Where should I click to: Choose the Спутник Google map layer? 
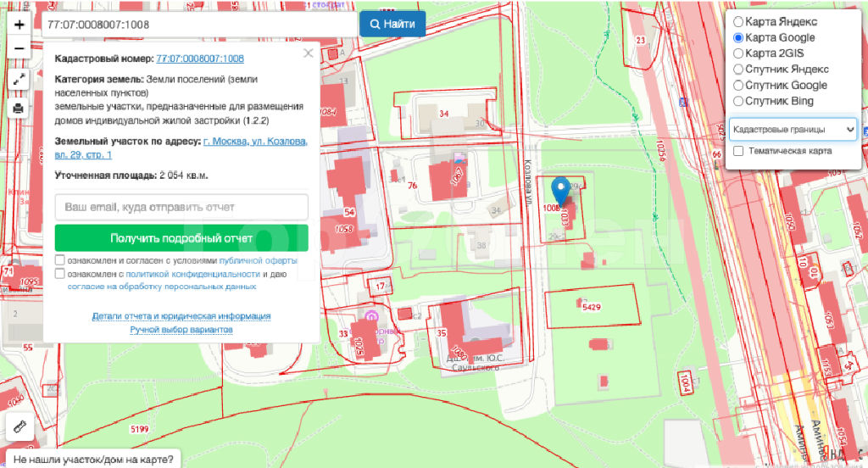tap(738, 86)
